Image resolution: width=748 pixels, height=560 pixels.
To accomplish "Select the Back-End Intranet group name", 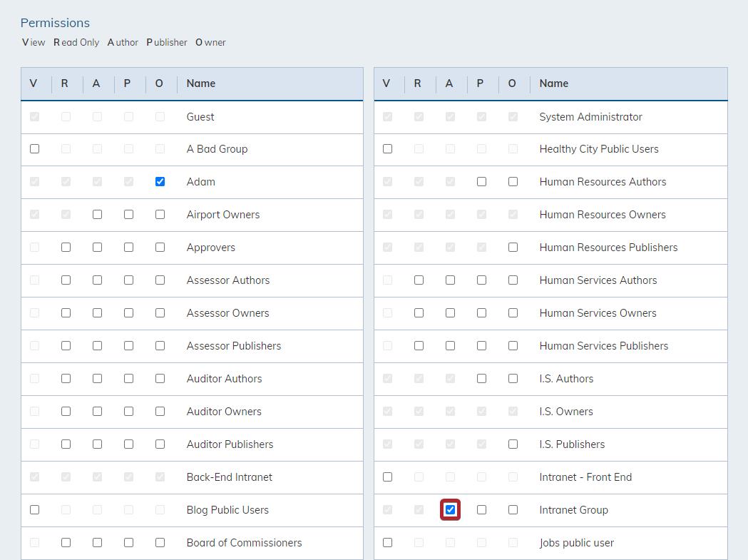I will (230, 477).
